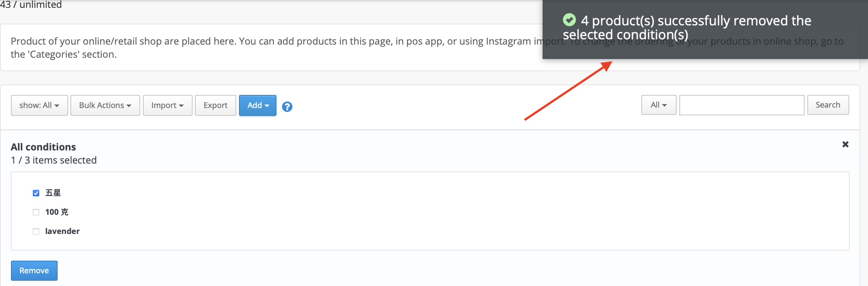Image resolution: width=868 pixels, height=286 pixels.
Task: Dismiss the success notification toast
Action: (705, 29)
